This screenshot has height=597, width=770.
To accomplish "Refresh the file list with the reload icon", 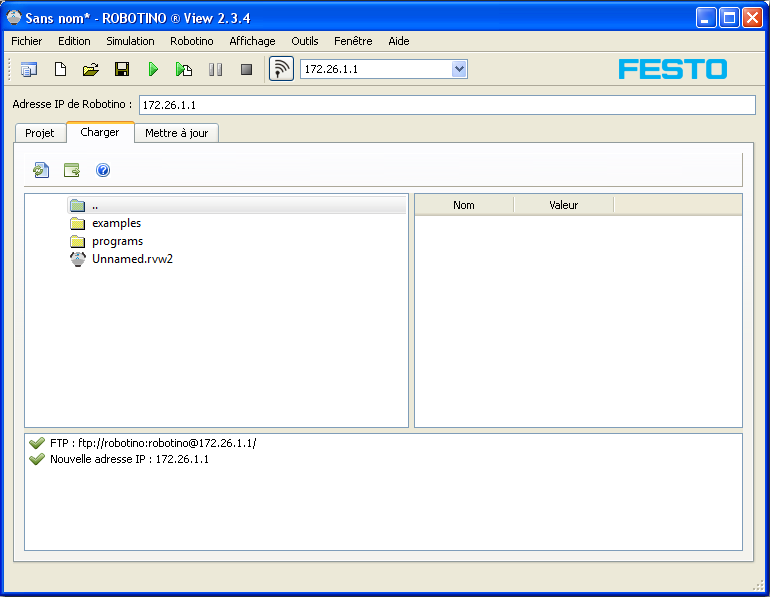I will (x=41, y=170).
